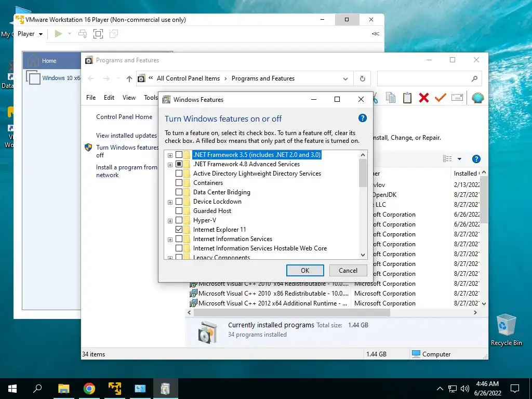The width and height of the screenshot is (532, 399).
Task: Check Active Directory Lightweight Directory Services
Action: point(179,174)
